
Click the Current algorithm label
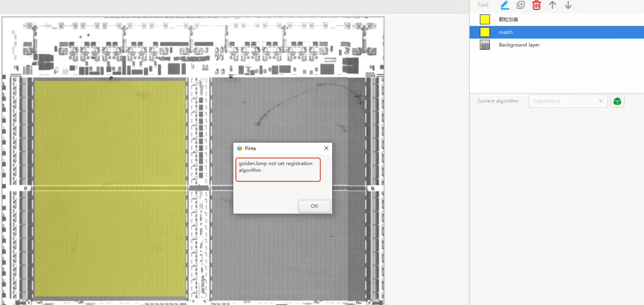click(x=498, y=101)
